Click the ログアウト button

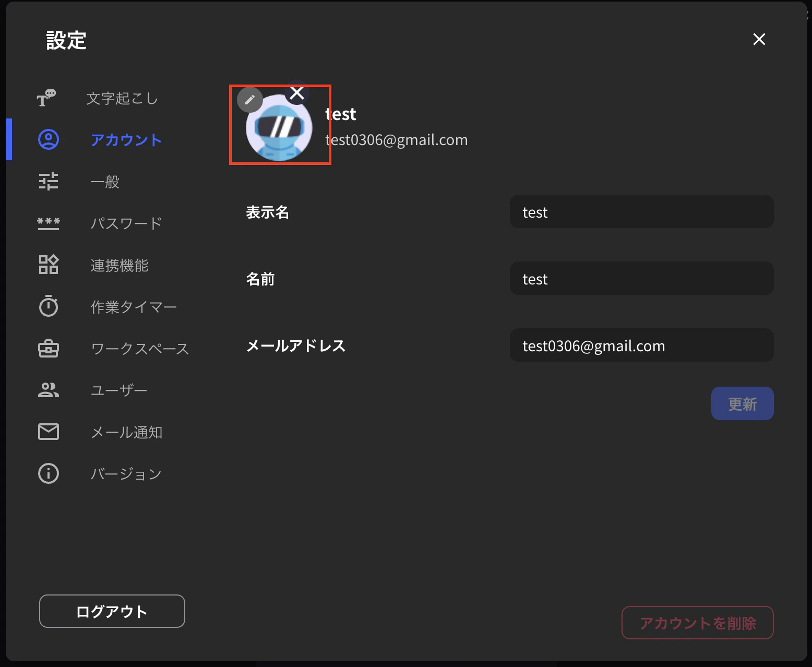coord(111,611)
